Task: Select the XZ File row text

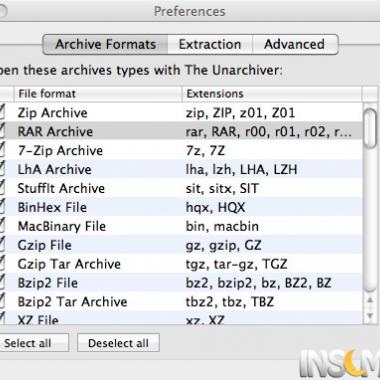Action: tap(38, 320)
